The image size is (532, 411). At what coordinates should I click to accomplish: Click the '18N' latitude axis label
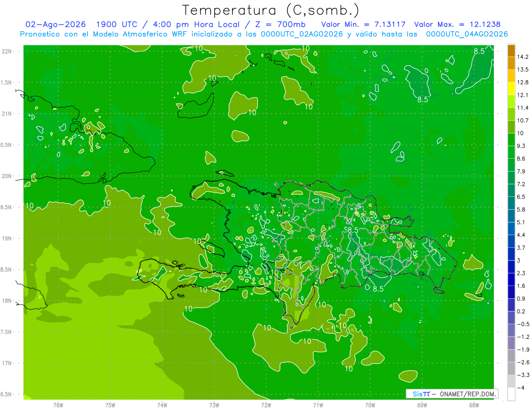point(8,301)
